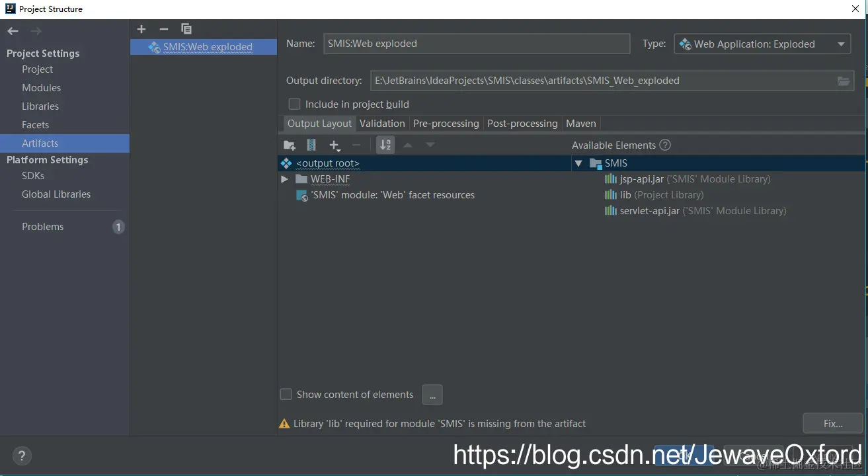Browse output directory folder icon

tap(844, 81)
